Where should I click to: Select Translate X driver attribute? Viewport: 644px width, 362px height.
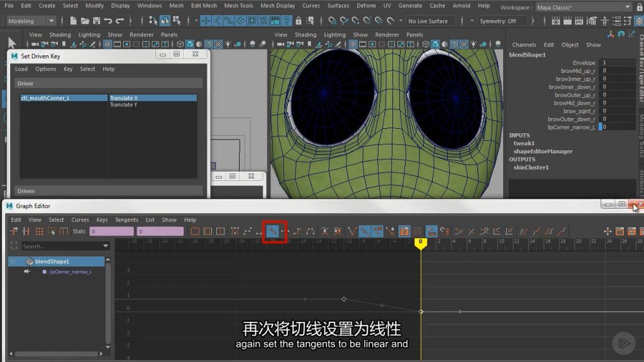pyautogui.click(x=153, y=98)
